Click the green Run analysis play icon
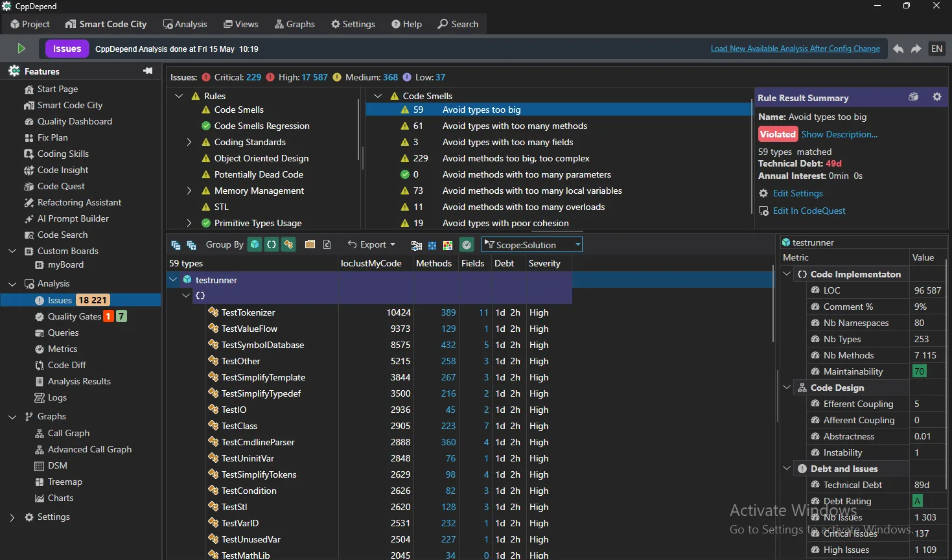 21,49
